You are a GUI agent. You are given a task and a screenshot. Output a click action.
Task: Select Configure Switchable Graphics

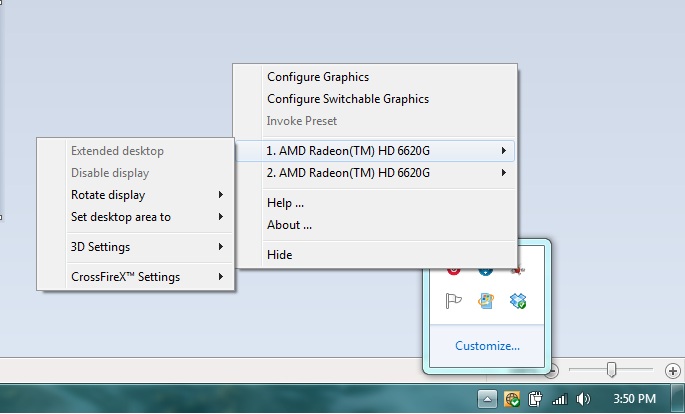click(348, 99)
